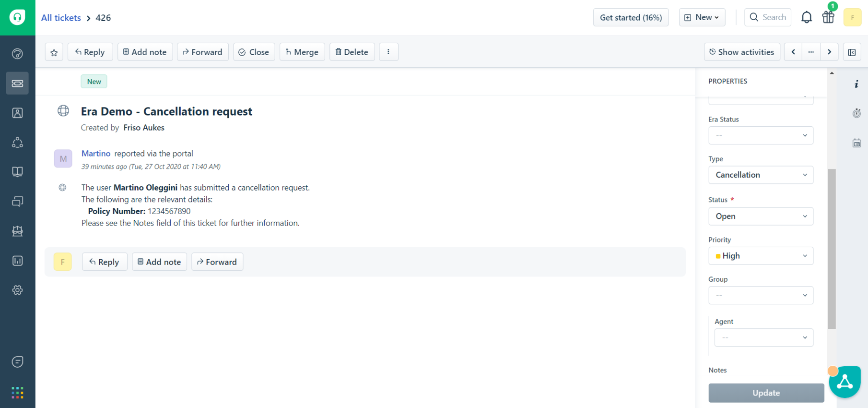Open the Forums chat icon in sidebar
Screen dimensions: 868x408
[x=17, y=202]
